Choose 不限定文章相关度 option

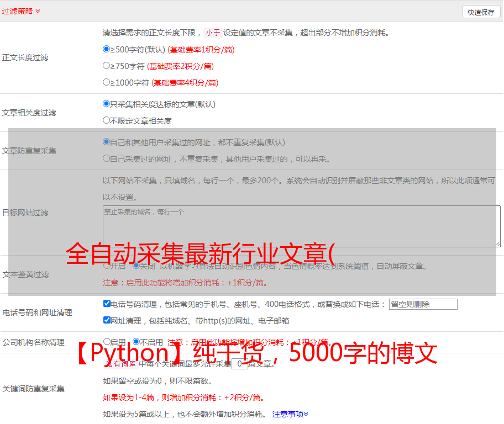[x=106, y=120]
